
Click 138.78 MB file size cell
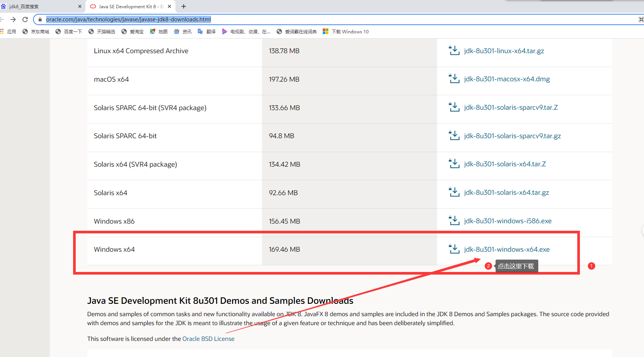[284, 51]
